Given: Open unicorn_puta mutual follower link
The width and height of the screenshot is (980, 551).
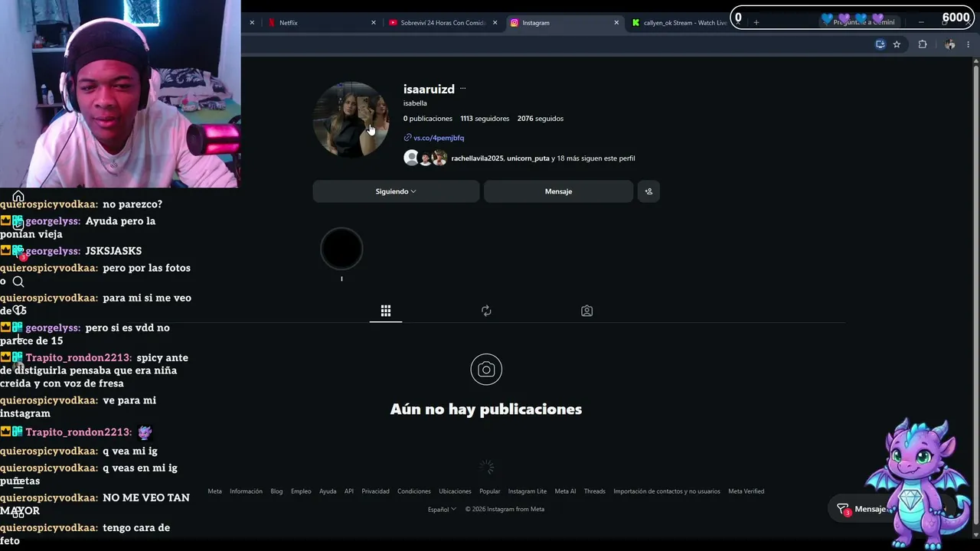Looking at the screenshot, I should coord(528,158).
